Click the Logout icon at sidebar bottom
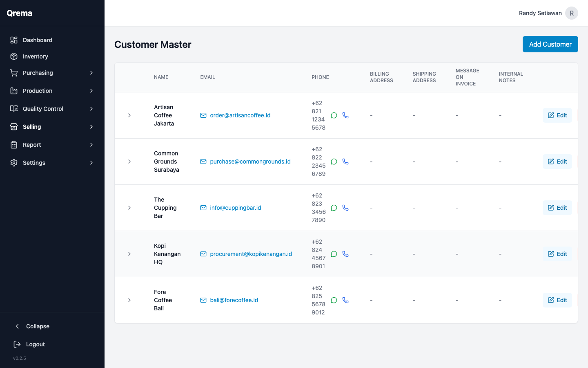The height and width of the screenshot is (368, 588). coord(16,344)
